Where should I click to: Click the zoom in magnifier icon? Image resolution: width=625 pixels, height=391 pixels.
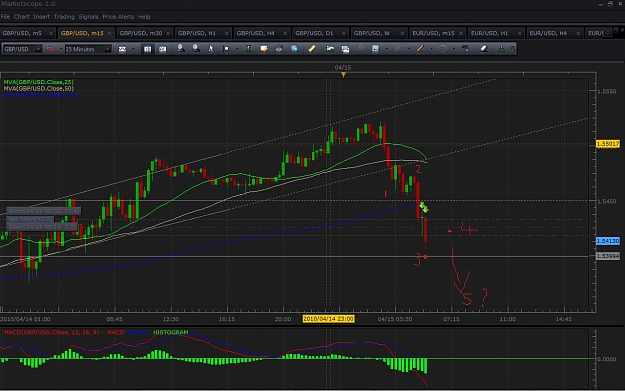point(181,49)
